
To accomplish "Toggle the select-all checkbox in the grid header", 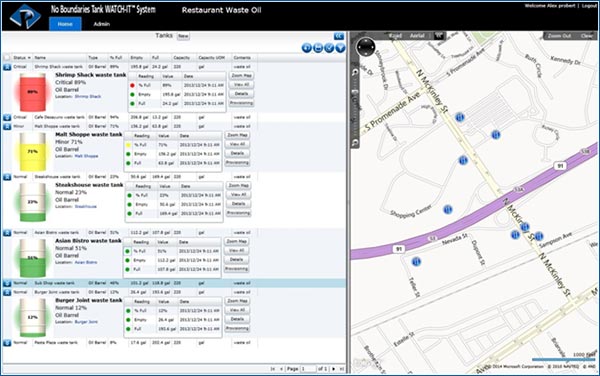I will click(x=7, y=58).
